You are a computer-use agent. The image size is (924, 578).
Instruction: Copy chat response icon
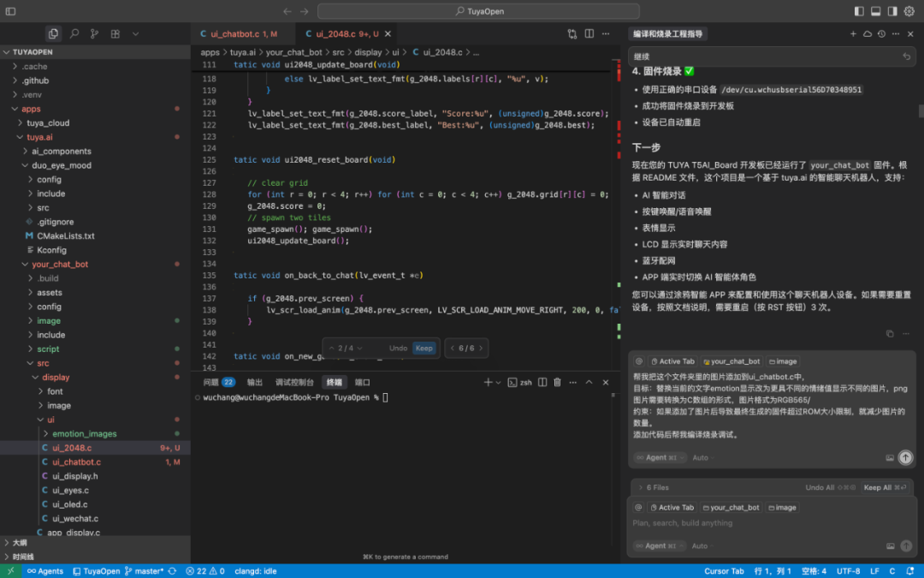point(890,334)
